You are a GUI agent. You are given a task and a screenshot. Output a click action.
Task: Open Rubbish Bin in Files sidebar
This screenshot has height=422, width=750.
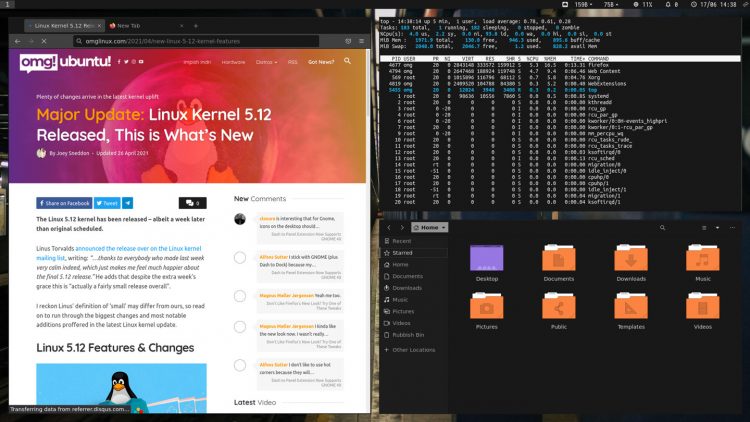[x=414, y=335]
